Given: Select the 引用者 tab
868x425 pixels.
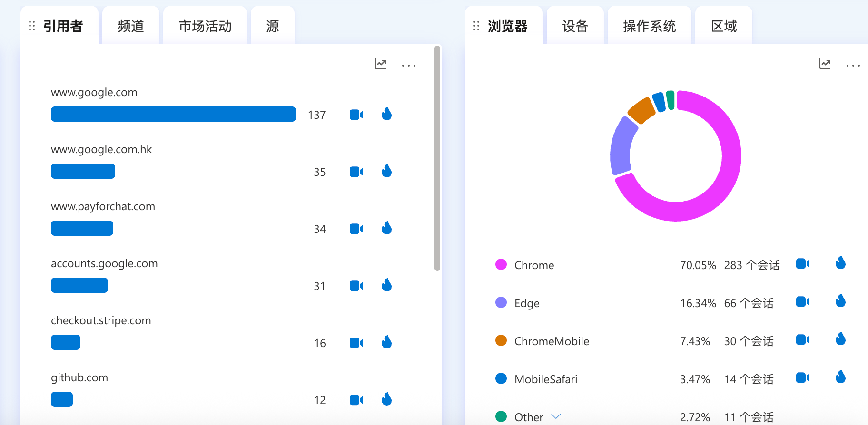Looking at the screenshot, I should coord(59,25).
